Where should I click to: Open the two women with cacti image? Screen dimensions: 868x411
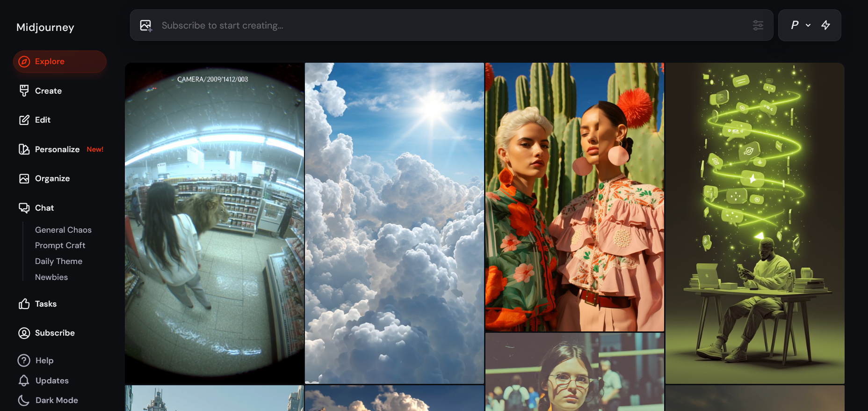(x=575, y=197)
